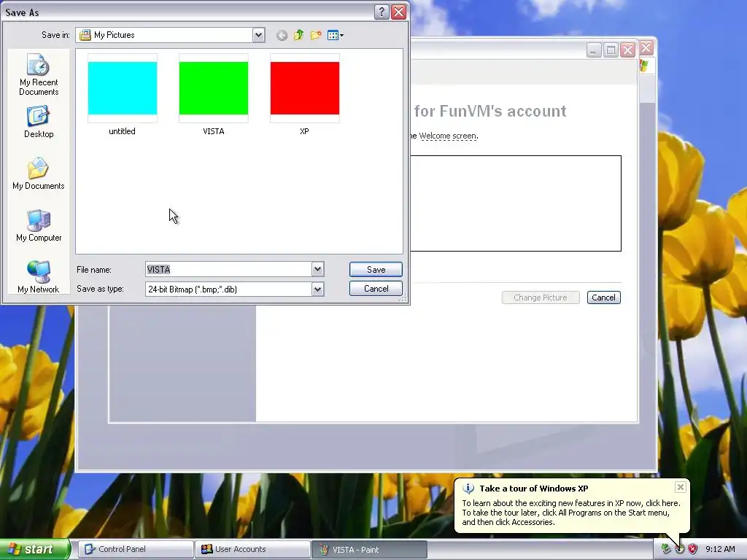Click the Welcome screen link in User Accounts

448,136
